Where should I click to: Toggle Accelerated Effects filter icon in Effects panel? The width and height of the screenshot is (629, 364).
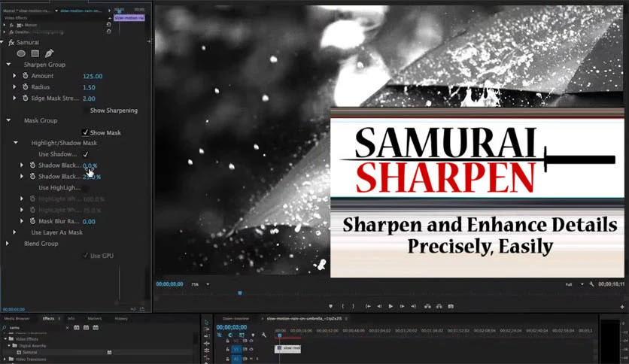click(77, 327)
